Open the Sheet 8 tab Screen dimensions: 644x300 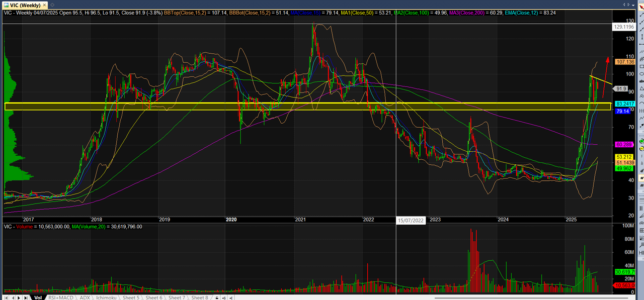(x=200, y=297)
